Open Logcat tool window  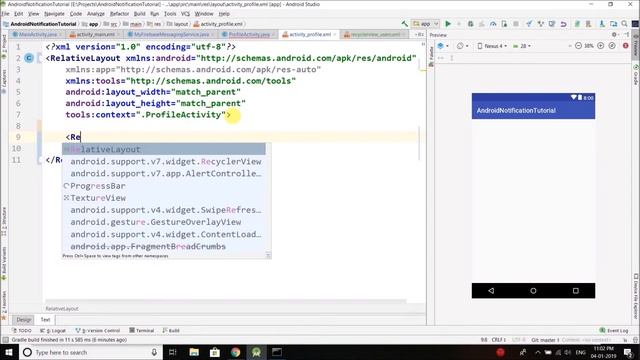click(x=53, y=331)
